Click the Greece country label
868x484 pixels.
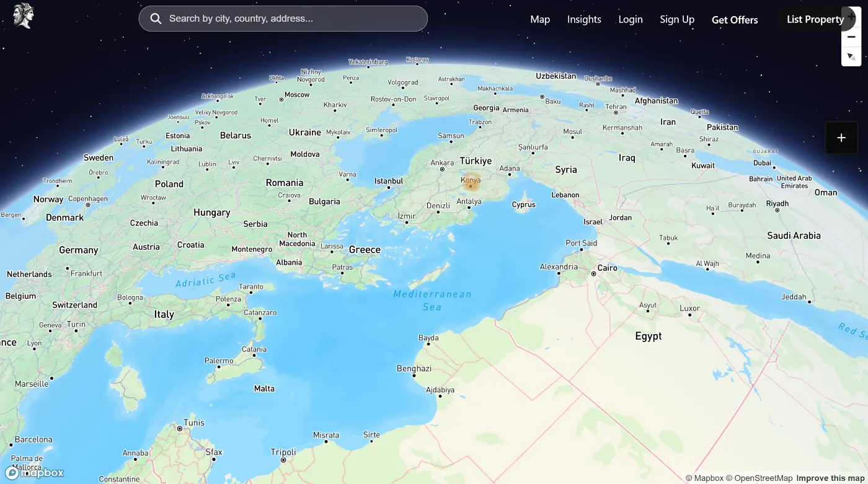[365, 250]
